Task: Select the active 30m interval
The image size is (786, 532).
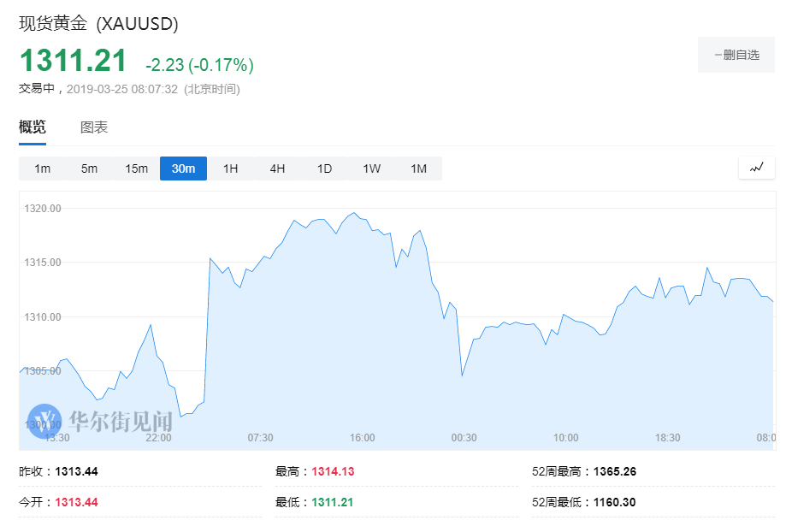Action: [183, 168]
